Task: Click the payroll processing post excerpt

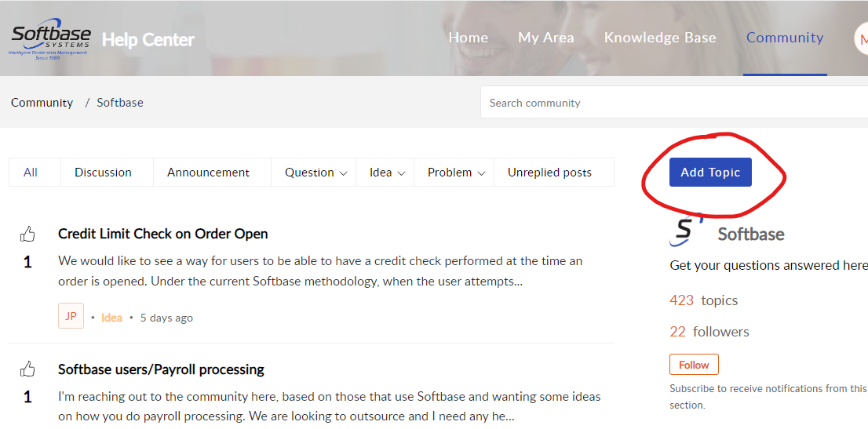Action: [x=330, y=406]
